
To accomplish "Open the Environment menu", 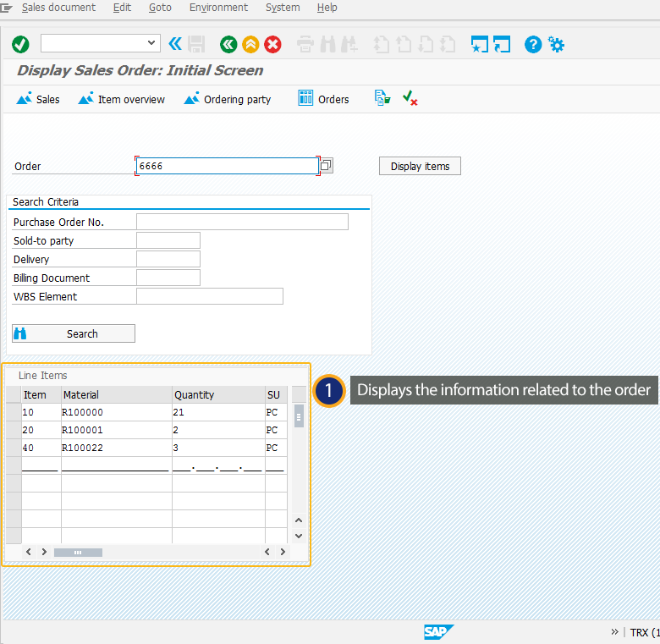I will point(218,8).
